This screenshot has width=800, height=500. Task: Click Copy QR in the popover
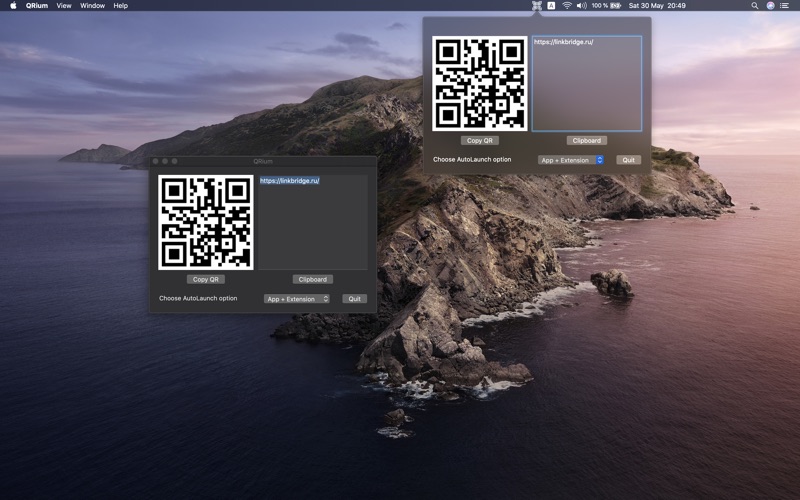coord(480,140)
